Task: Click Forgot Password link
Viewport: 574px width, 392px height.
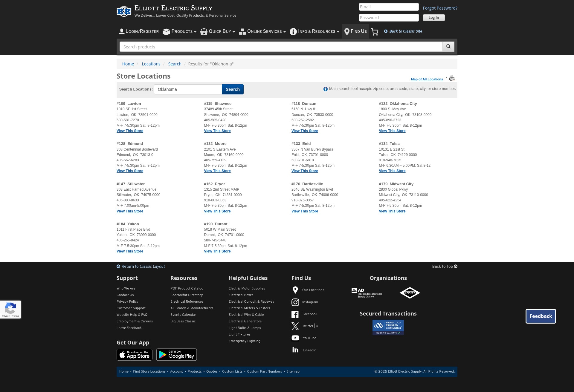Action: pos(440,8)
